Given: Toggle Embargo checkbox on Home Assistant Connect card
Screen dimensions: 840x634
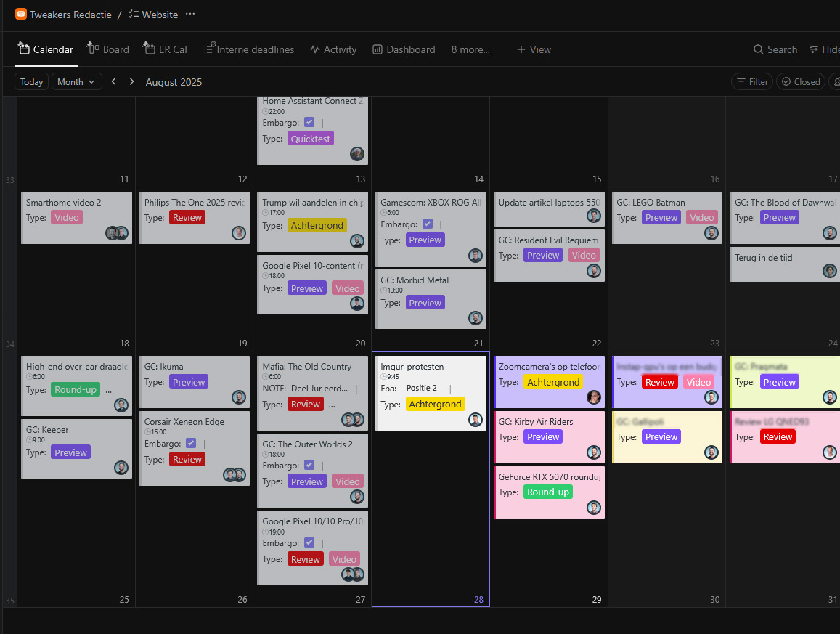Looking at the screenshot, I should point(309,122).
